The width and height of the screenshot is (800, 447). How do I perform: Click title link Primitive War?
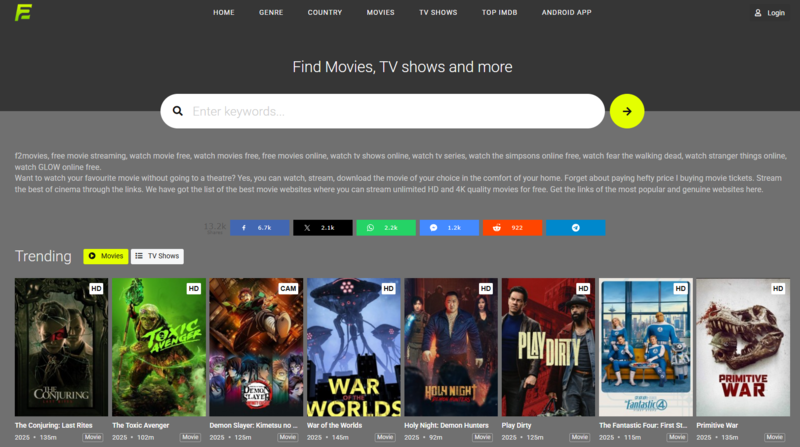coord(717,425)
